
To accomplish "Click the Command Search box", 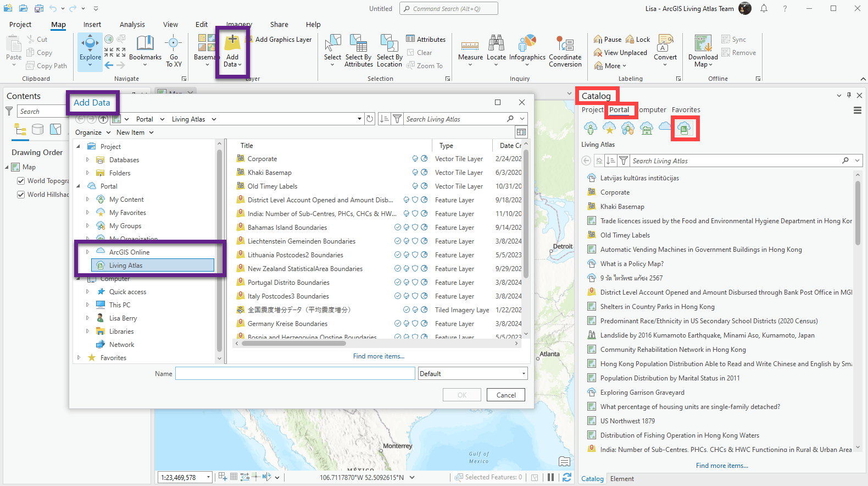I will [448, 8].
